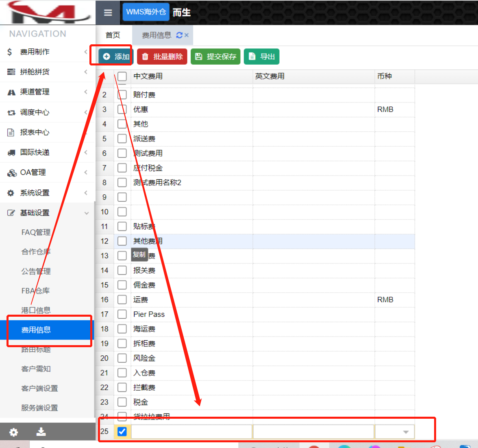Open 服务端设置 in sidebar
The width and height of the screenshot is (478, 448).
40,408
